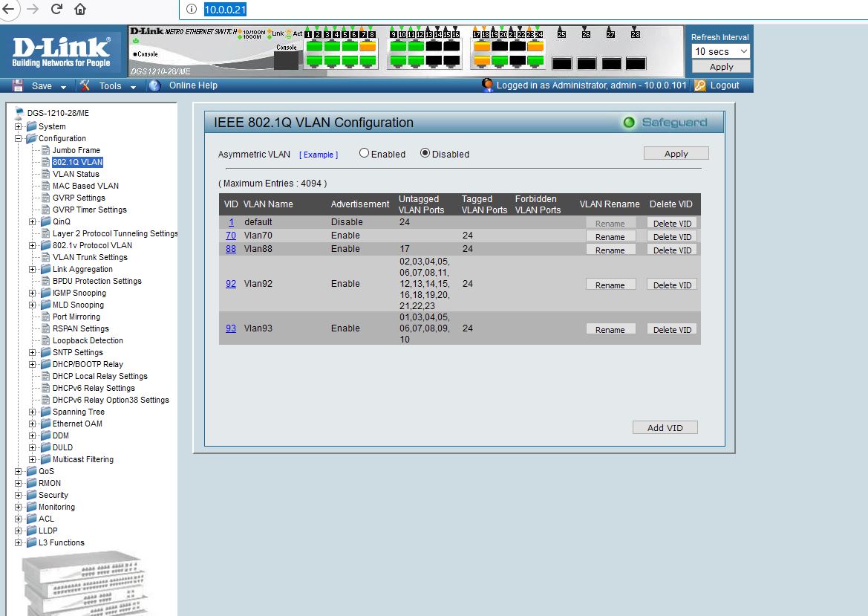Click the Safeguard indicator icon
Image resolution: width=868 pixels, height=616 pixels.
pos(630,123)
